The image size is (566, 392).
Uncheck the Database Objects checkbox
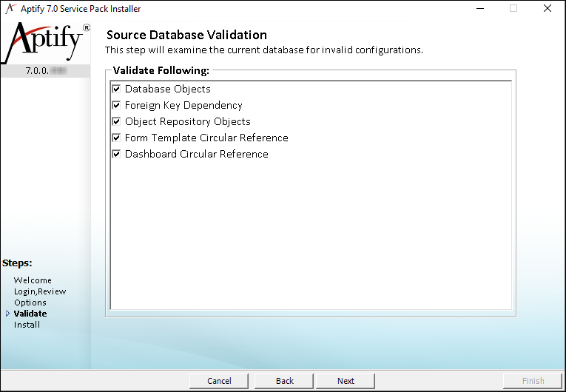point(116,89)
